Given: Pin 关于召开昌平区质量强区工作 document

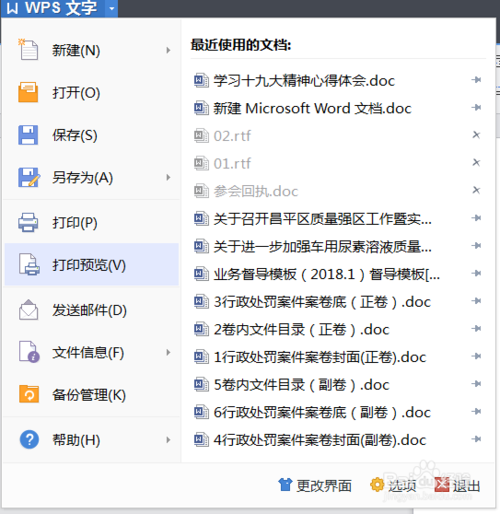Looking at the screenshot, I should coord(476,218).
